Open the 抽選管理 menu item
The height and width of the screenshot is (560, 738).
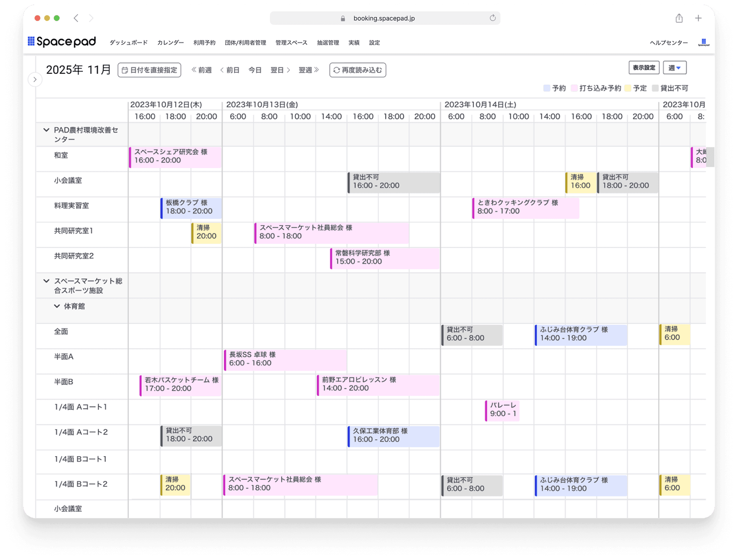(x=328, y=43)
